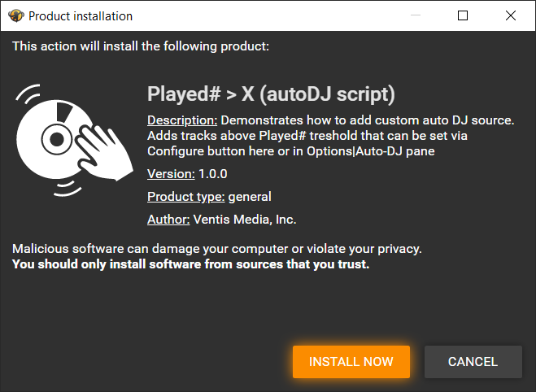
Task: Click the "Malicious software can damage" warning line
Action: point(217,249)
